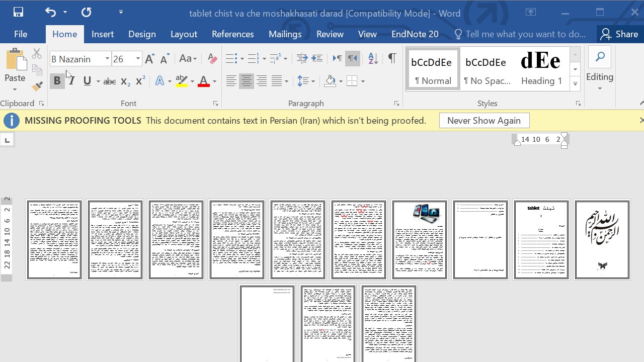
Task: Apply yellow text highlight color
Action: (x=182, y=81)
